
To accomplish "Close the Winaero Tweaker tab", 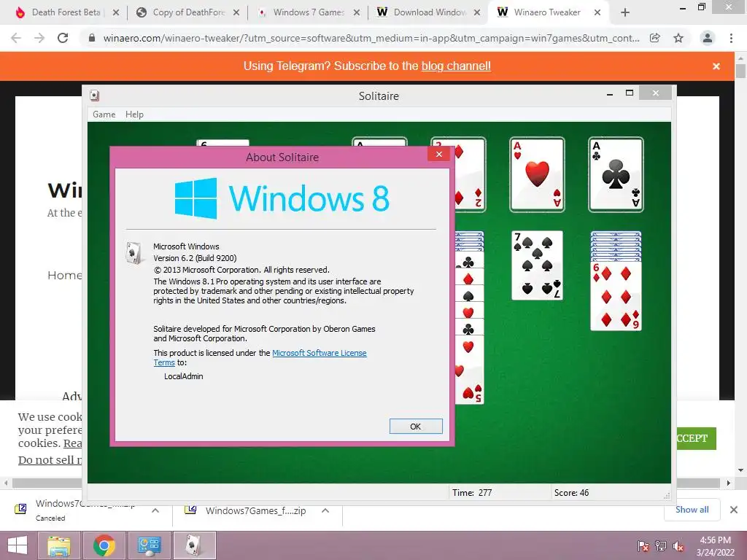I will (x=597, y=13).
